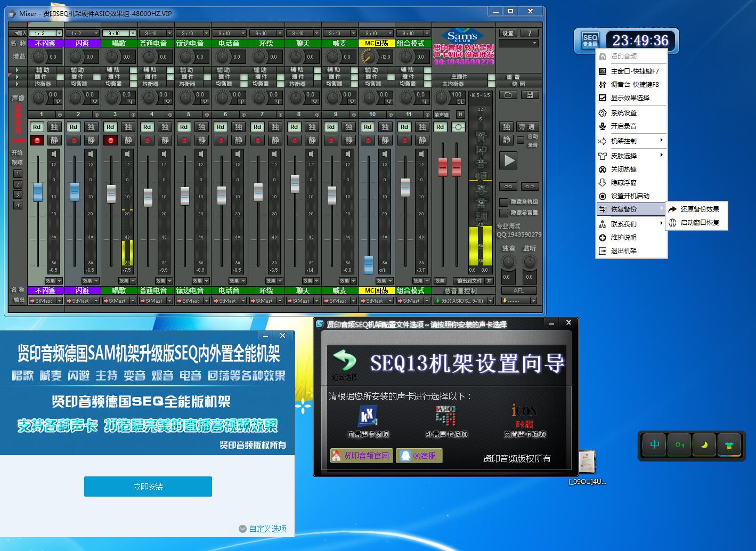
Task: Toggle the 隐藏音轨组 checkbox
Action: click(502, 202)
